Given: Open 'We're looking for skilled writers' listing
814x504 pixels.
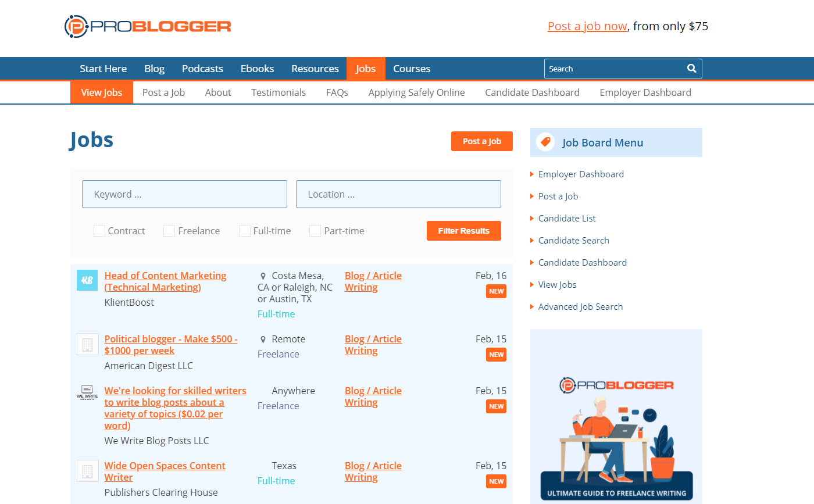Looking at the screenshot, I should tap(175, 408).
